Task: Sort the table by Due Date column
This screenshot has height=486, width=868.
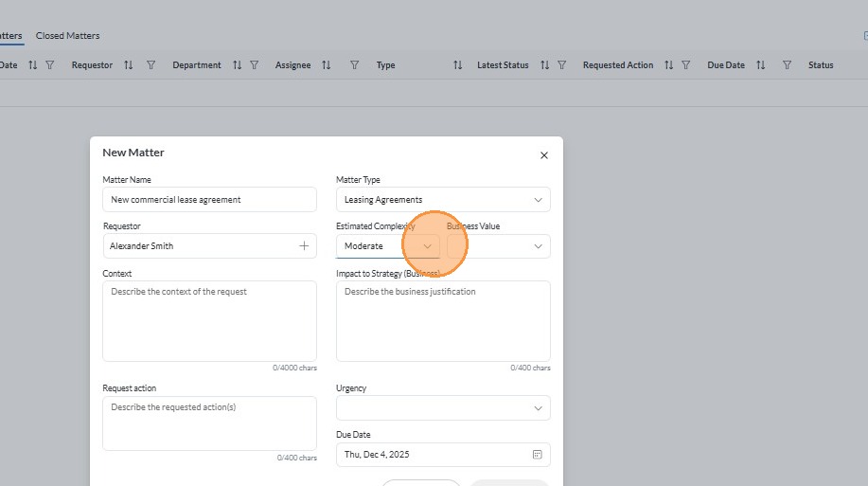Action: point(760,65)
